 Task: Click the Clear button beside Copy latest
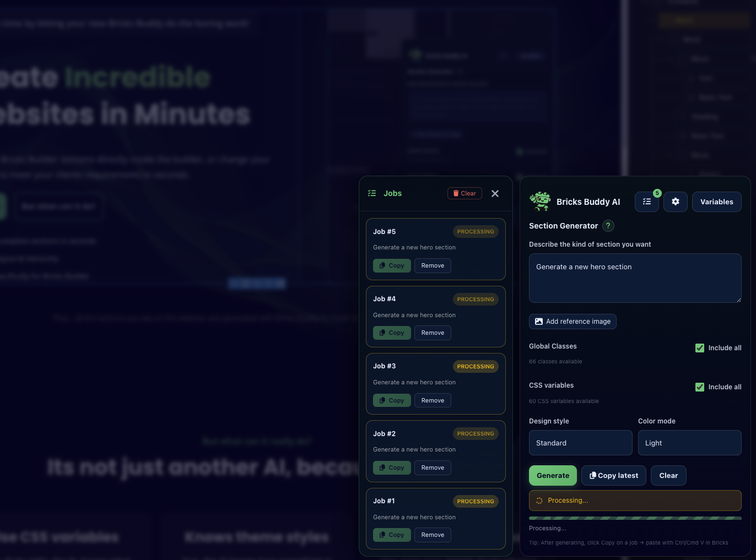pyautogui.click(x=668, y=475)
